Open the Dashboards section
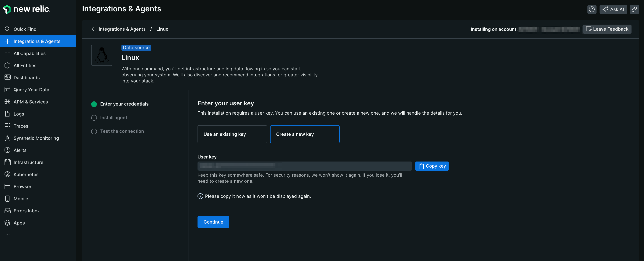The width and height of the screenshot is (644, 261). [x=26, y=78]
